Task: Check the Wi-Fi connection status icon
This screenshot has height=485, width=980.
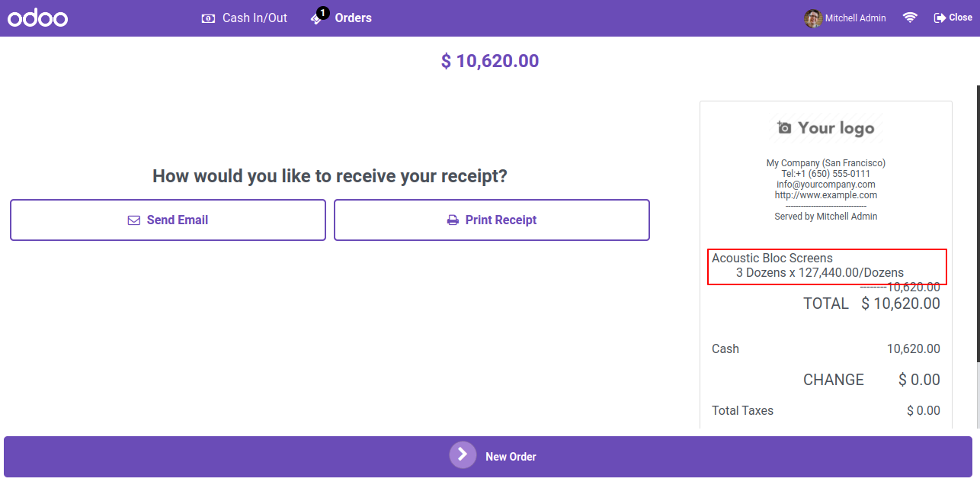Action: tap(910, 18)
